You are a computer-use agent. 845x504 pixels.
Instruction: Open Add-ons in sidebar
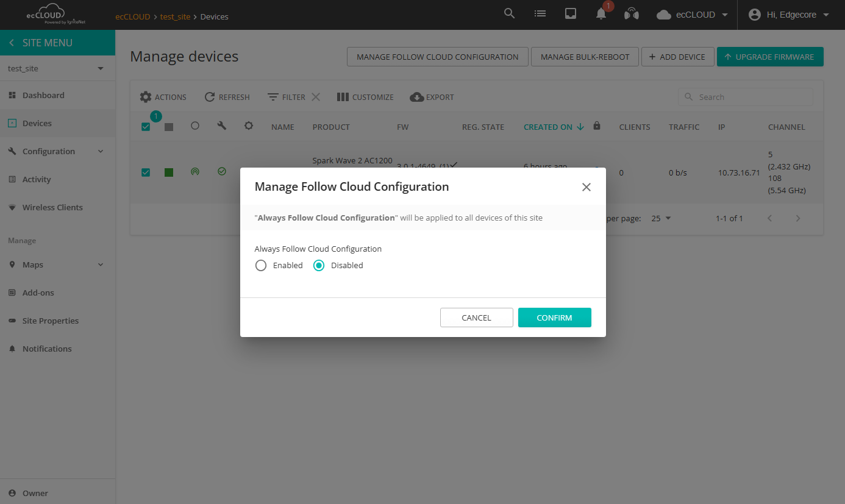[57, 293]
